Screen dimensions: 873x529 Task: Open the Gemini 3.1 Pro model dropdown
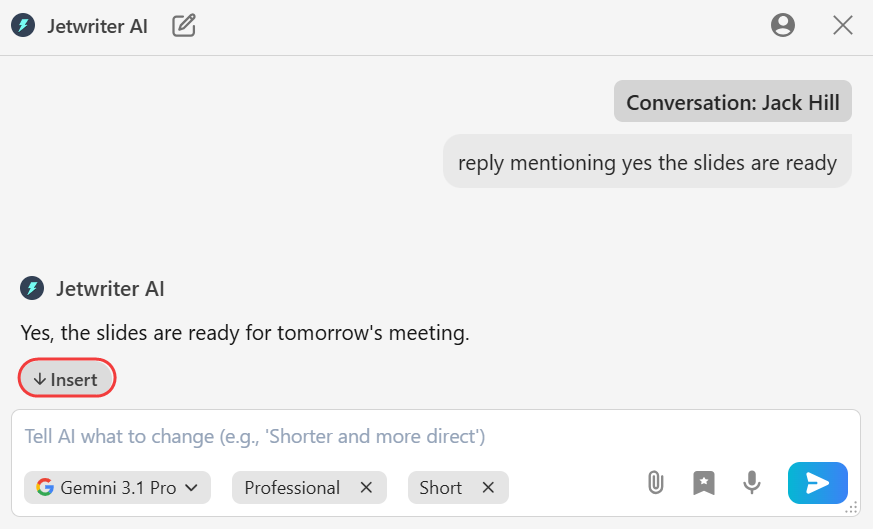click(x=118, y=488)
